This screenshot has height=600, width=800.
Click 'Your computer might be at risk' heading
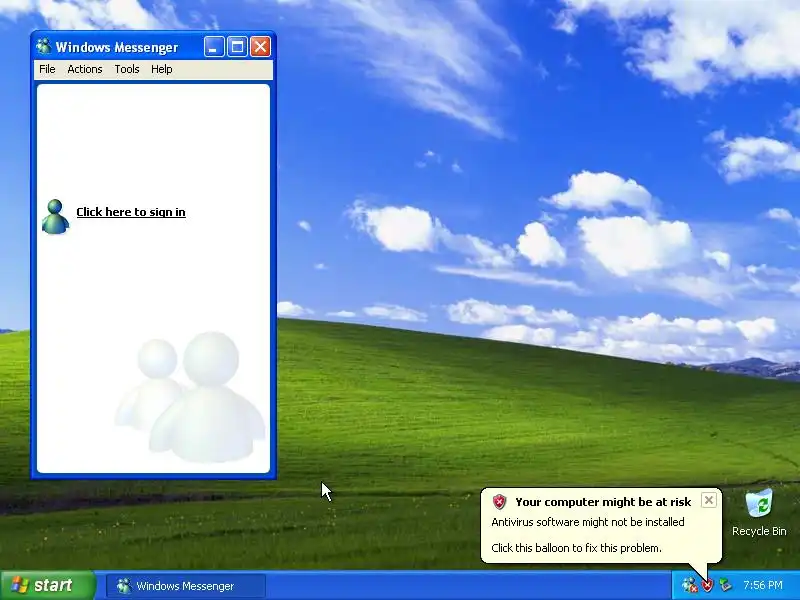click(x=603, y=502)
